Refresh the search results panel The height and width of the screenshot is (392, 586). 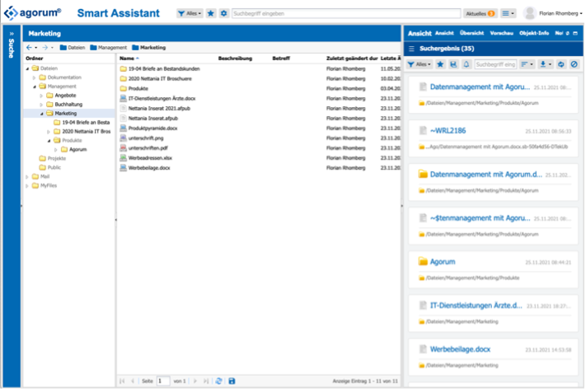point(561,64)
